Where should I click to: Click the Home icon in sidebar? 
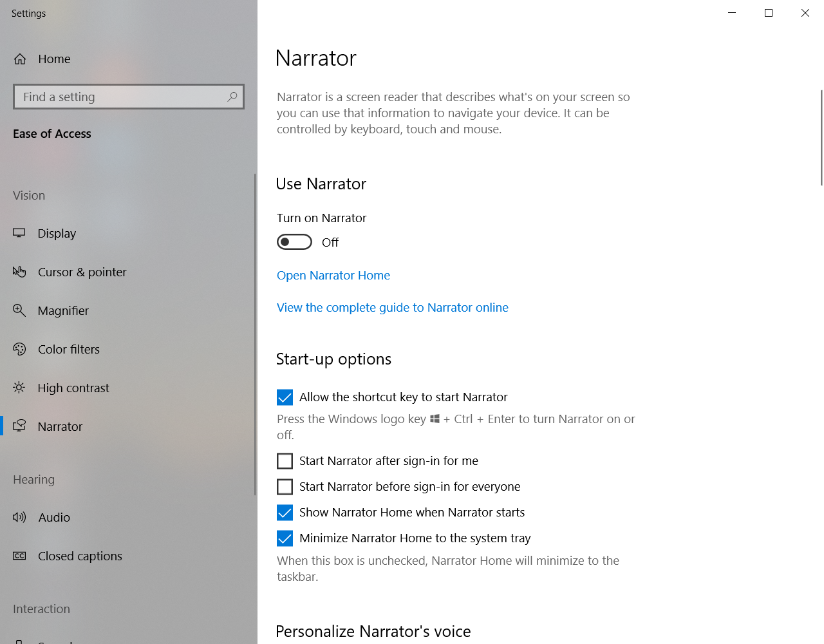(20, 59)
